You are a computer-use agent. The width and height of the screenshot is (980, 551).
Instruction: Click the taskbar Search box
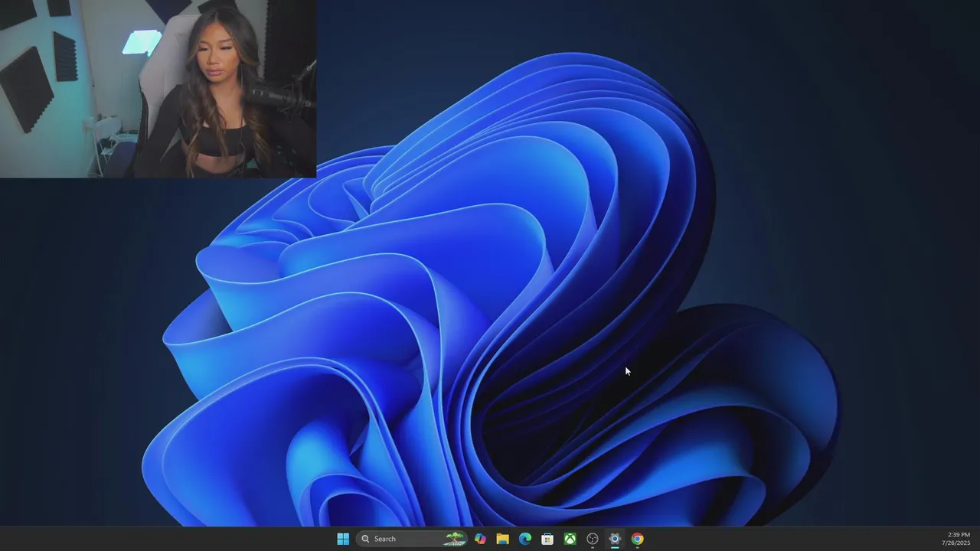411,539
